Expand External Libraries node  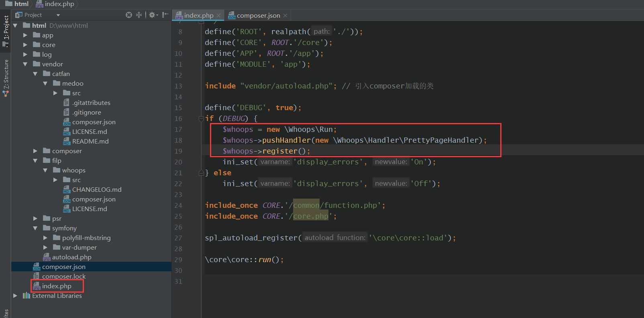[x=15, y=295]
